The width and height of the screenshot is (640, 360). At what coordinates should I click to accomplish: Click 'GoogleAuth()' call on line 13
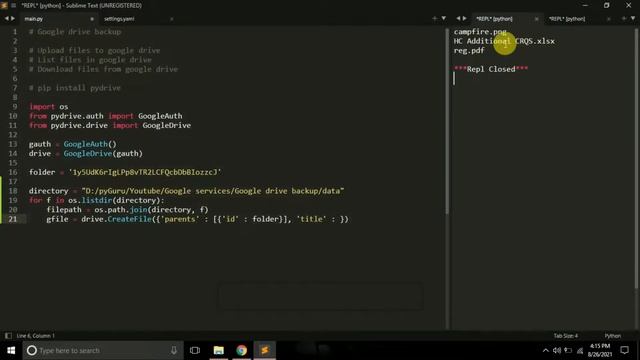(90, 144)
